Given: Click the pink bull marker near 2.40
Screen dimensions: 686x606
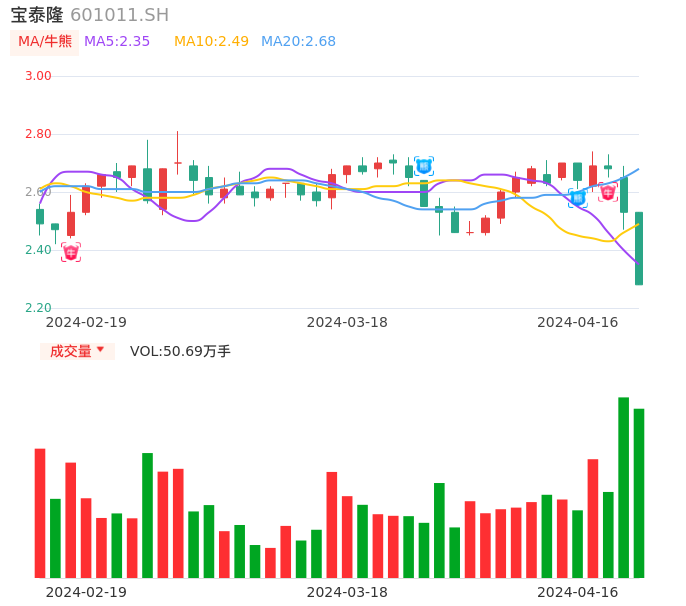Looking at the screenshot, I should click(70, 252).
